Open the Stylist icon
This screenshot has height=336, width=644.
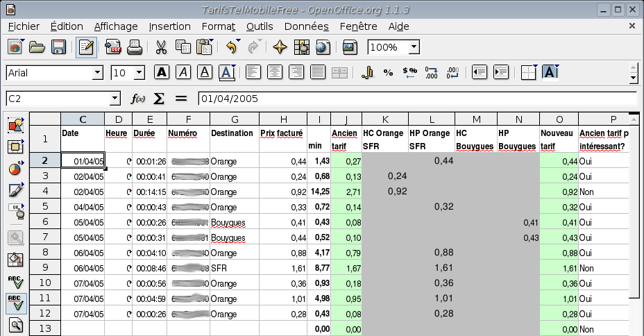[x=301, y=47]
